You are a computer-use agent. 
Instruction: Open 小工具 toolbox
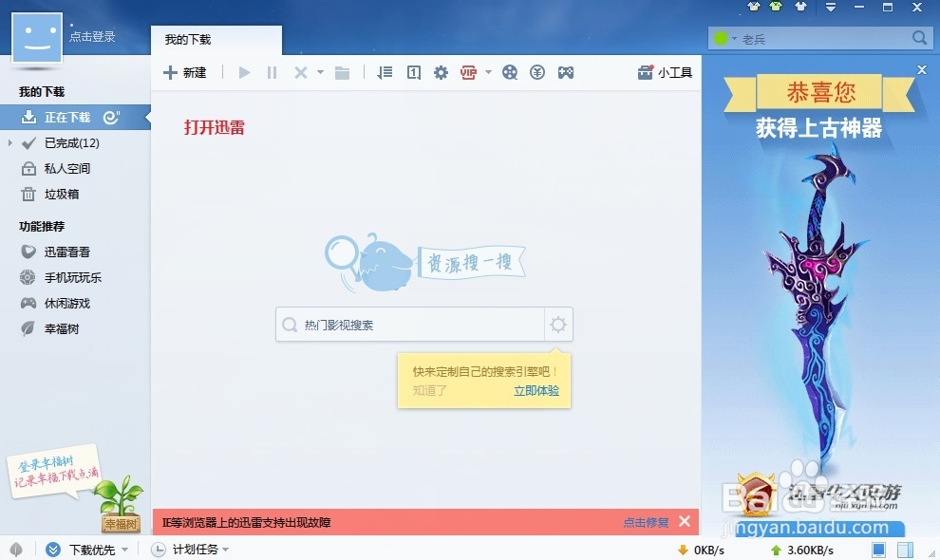[665, 72]
